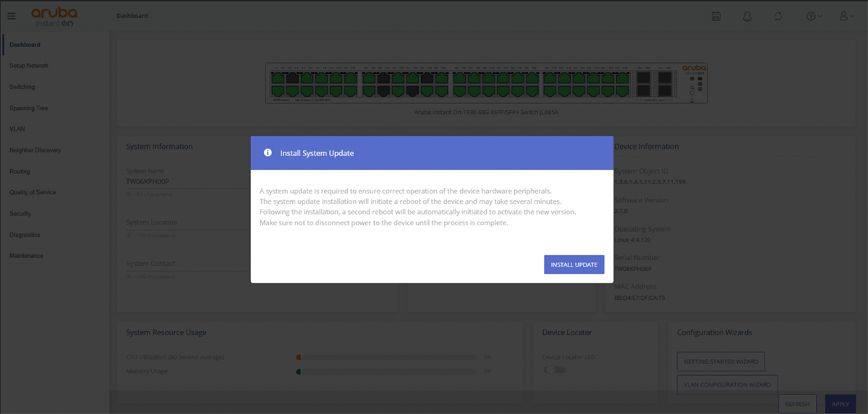Viewport: 868px width, 414px height.
Task: Click the Install System Update dialog title
Action: pyautogui.click(x=317, y=153)
